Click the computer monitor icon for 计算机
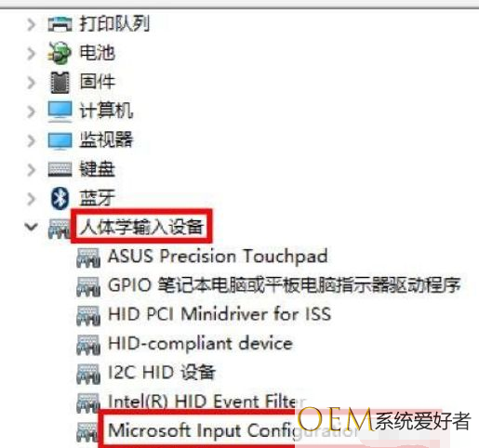 pyautogui.click(x=60, y=112)
